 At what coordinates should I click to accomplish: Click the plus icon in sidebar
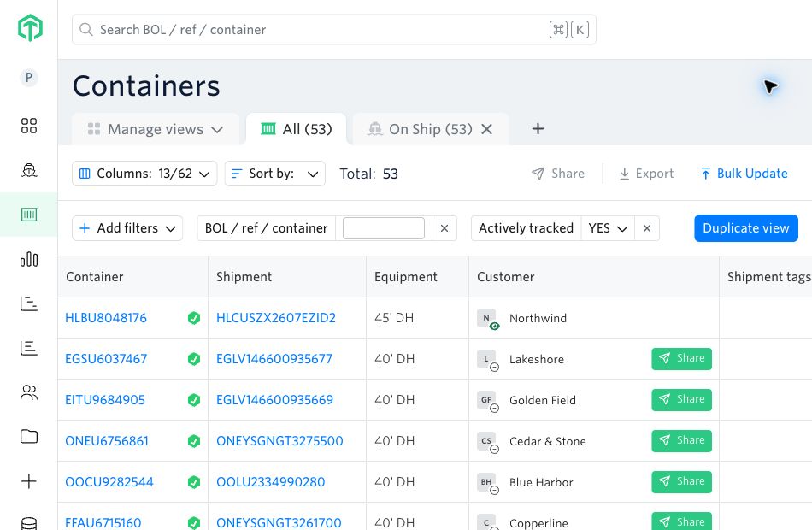(x=29, y=481)
